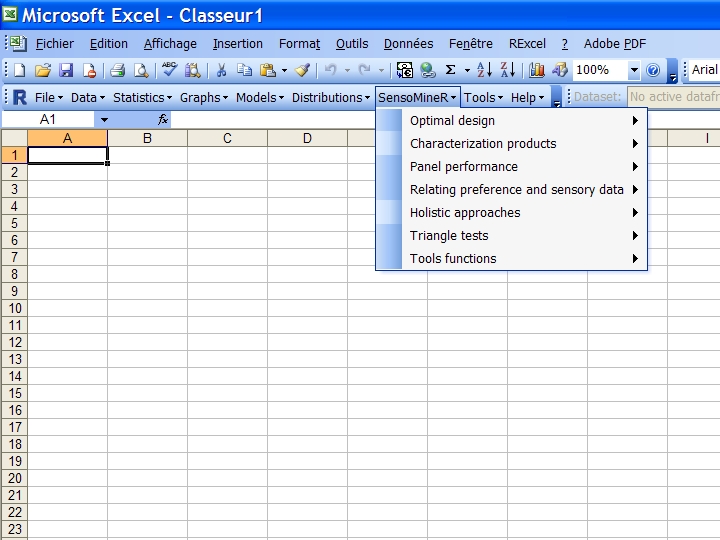
Task: Open the Statistics dropdown menu
Action: [142, 98]
